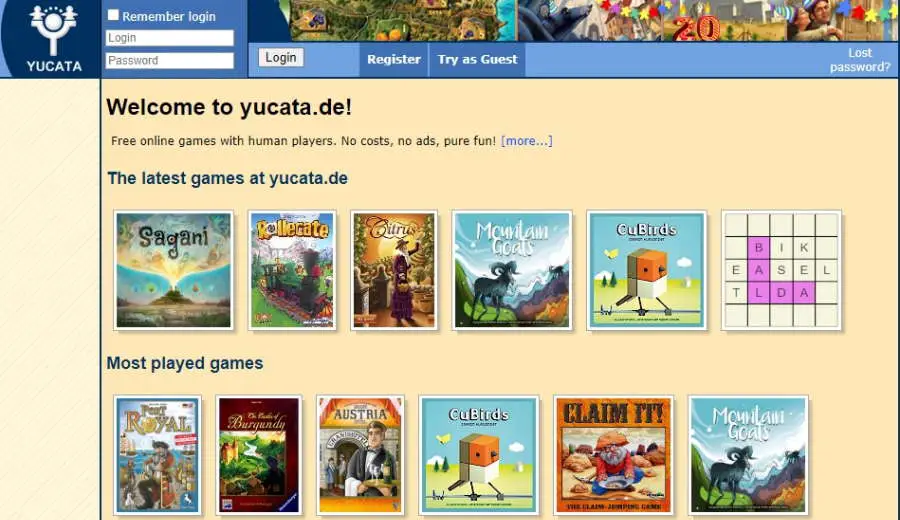Enable the Remember login checkbox
Screen dimensions: 900x520
114,15
